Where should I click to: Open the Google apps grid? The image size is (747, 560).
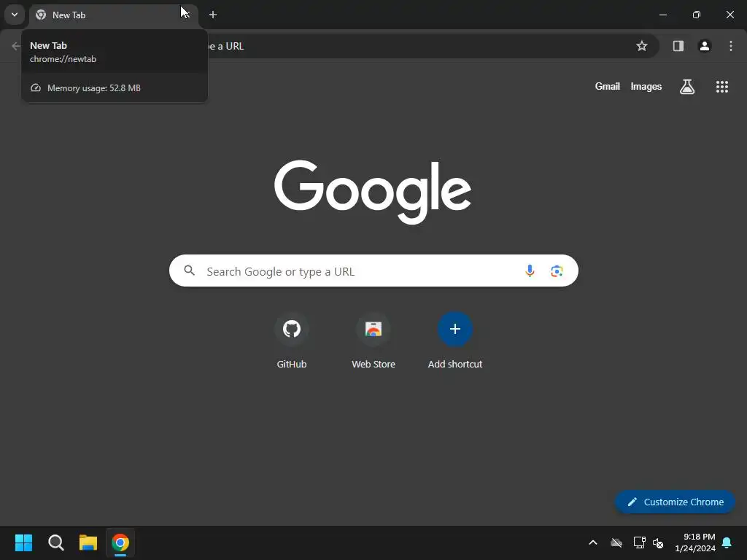pos(721,86)
